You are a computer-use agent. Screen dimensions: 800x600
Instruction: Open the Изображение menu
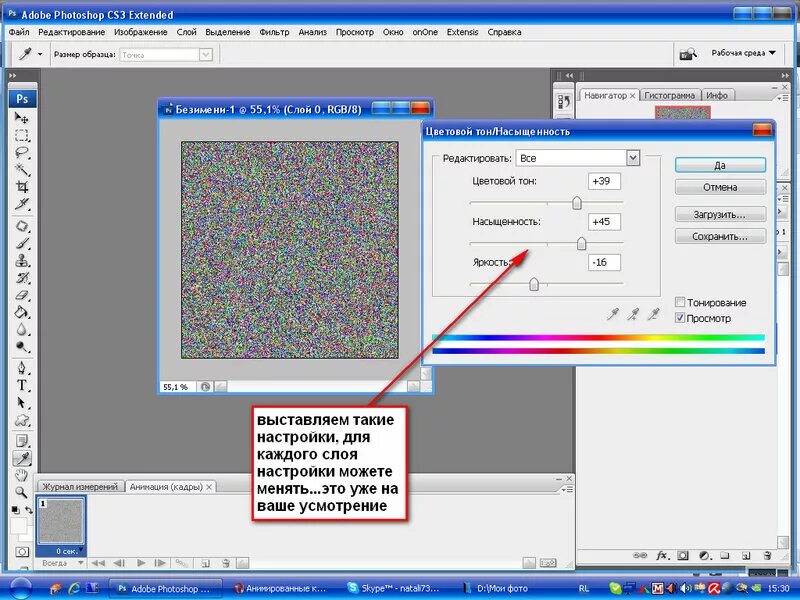(x=141, y=32)
